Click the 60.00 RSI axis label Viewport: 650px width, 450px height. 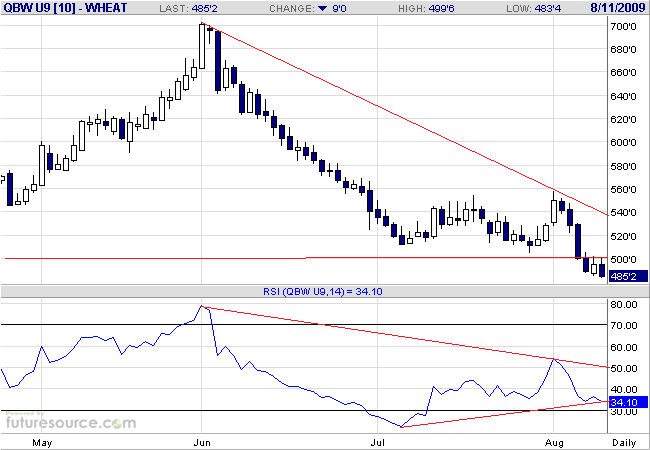point(624,348)
